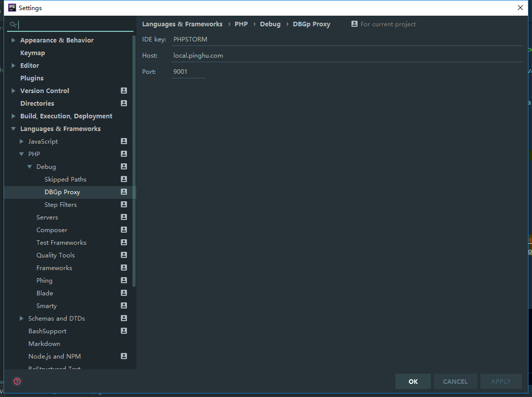Click the search magnifier icon

point(13,24)
